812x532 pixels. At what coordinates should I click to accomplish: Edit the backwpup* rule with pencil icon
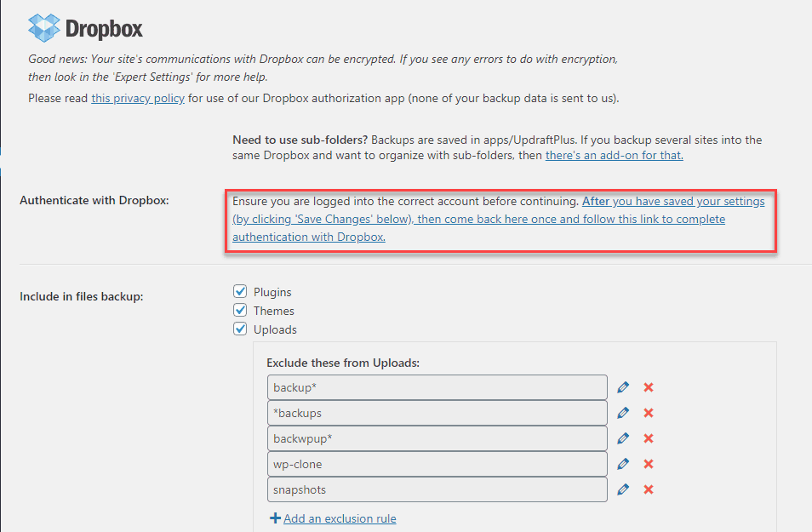623,438
